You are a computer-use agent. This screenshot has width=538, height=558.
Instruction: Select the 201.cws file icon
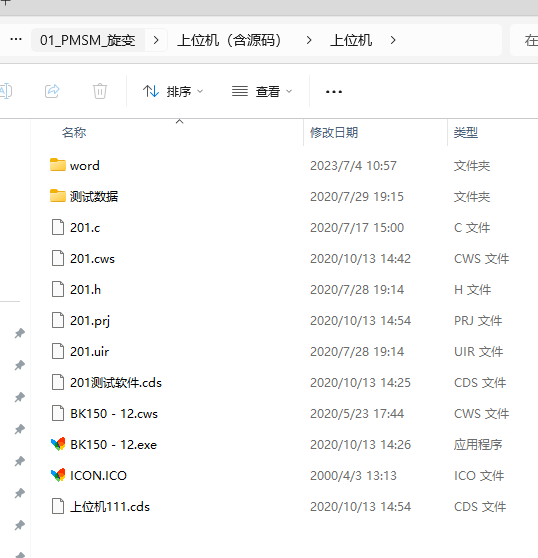tap(58, 258)
